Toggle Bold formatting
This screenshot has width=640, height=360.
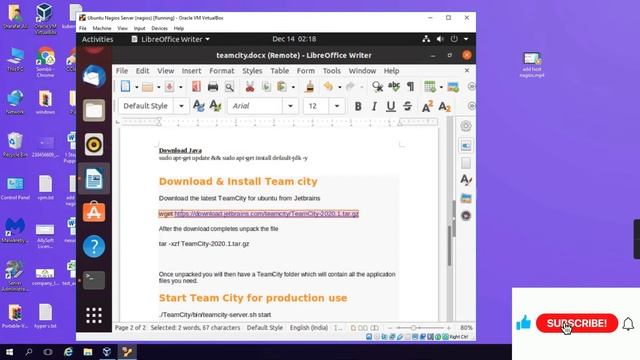[358, 106]
